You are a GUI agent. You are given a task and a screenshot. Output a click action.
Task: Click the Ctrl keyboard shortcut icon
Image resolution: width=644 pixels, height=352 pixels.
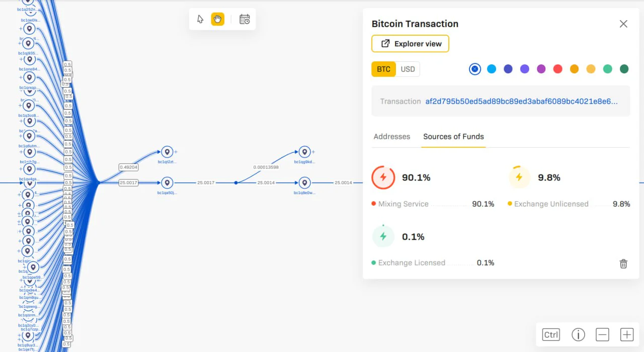point(551,335)
